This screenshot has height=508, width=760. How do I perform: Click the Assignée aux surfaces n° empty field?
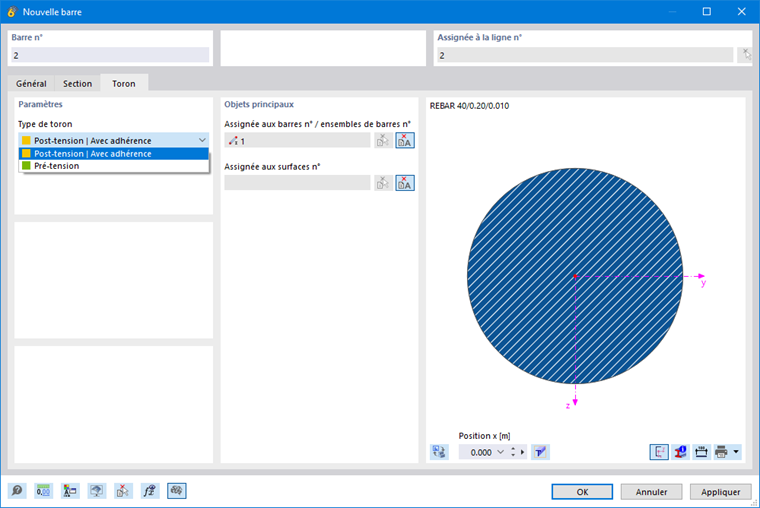(297, 183)
